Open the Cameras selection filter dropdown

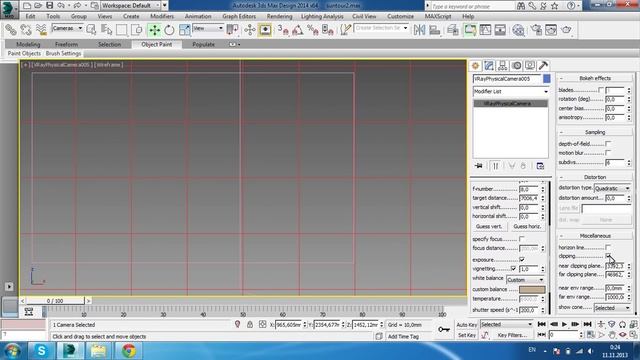67,28
